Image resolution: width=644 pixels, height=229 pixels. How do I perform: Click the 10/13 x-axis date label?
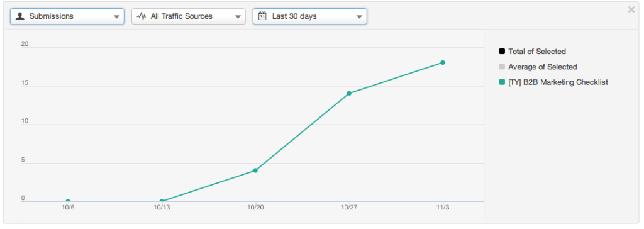(x=162, y=208)
